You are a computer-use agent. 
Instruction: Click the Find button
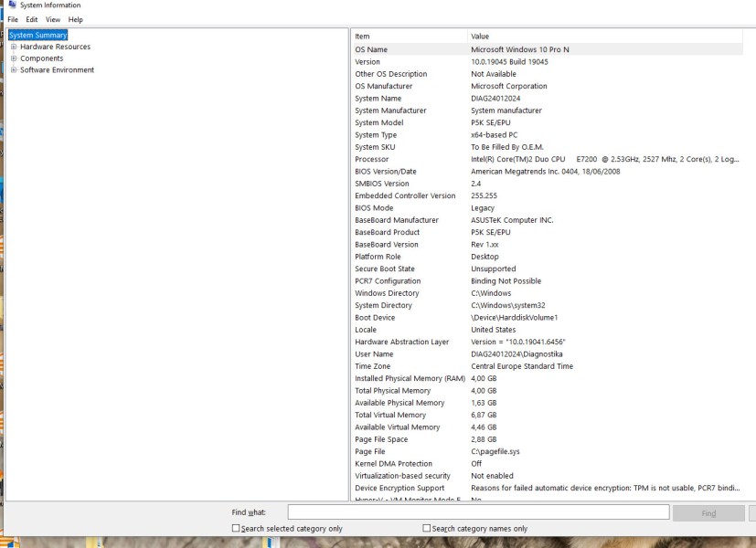click(x=708, y=511)
